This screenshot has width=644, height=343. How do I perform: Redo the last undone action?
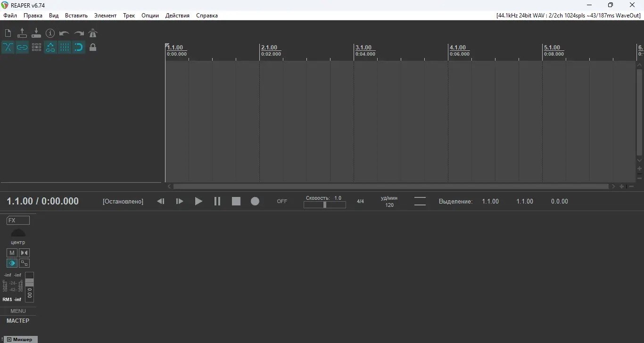coord(79,33)
